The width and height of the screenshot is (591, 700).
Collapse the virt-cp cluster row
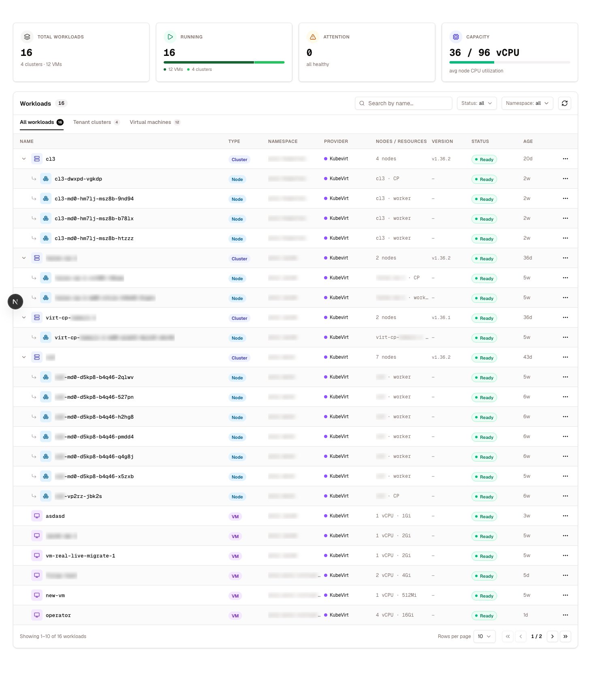tap(24, 317)
